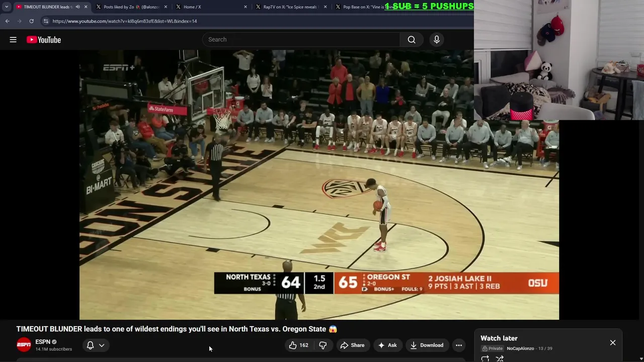Close the 'Posts liked by Zo' tab
Image resolution: width=644 pixels, height=362 pixels.
[x=166, y=7]
